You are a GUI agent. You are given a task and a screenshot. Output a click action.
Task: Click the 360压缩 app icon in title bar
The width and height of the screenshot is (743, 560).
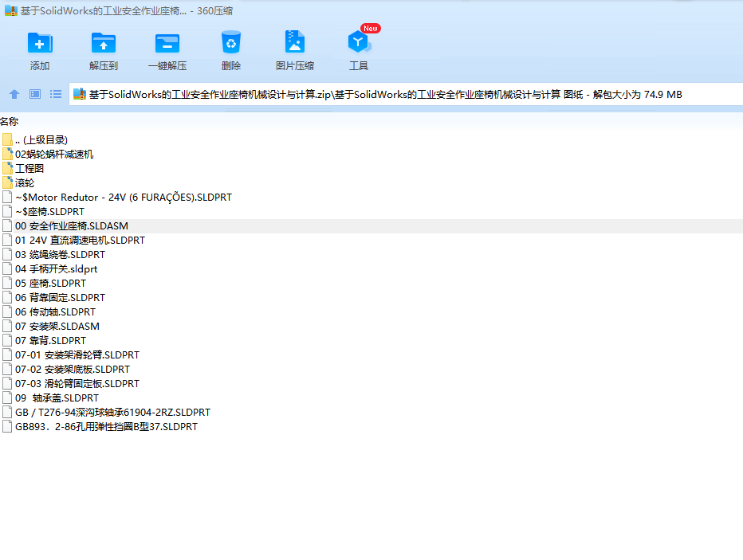click(x=11, y=10)
